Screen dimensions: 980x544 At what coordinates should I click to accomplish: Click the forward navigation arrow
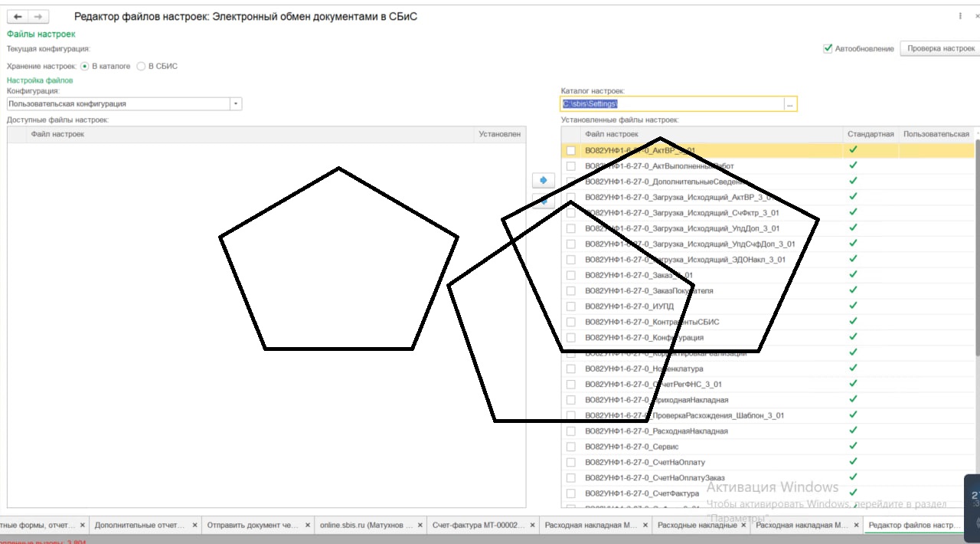click(x=38, y=17)
